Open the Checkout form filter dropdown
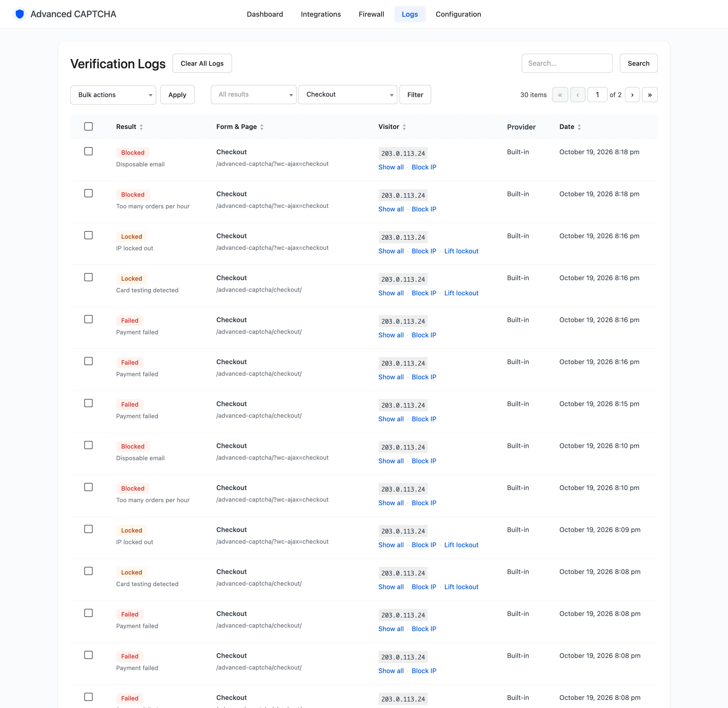 [348, 95]
